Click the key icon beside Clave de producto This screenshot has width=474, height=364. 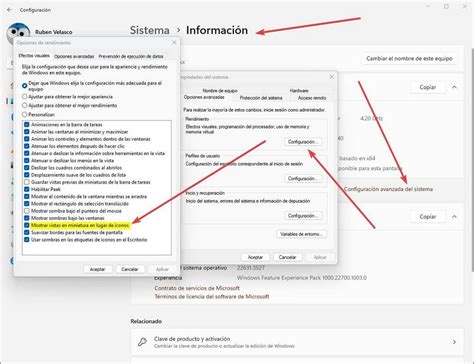(x=142, y=342)
